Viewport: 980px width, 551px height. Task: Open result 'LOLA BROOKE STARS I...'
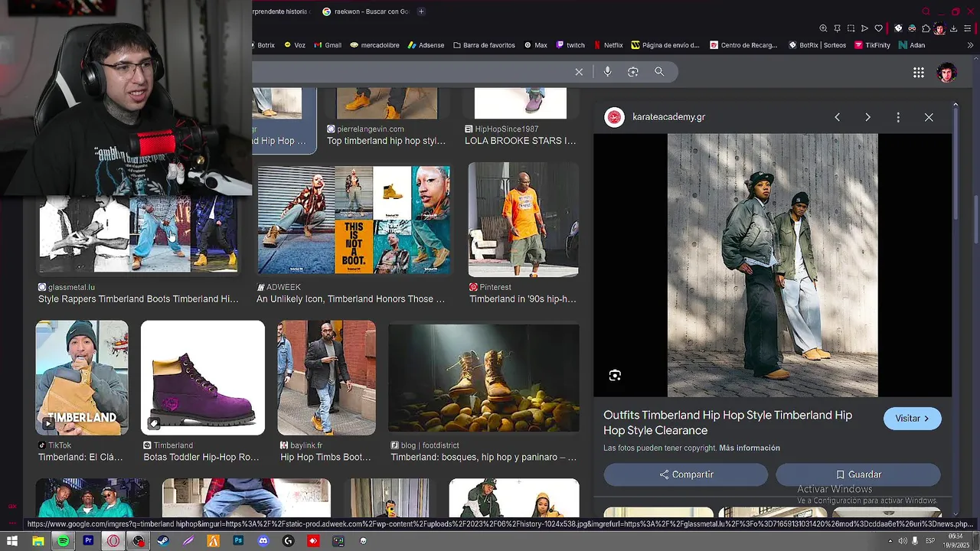pyautogui.click(x=521, y=141)
